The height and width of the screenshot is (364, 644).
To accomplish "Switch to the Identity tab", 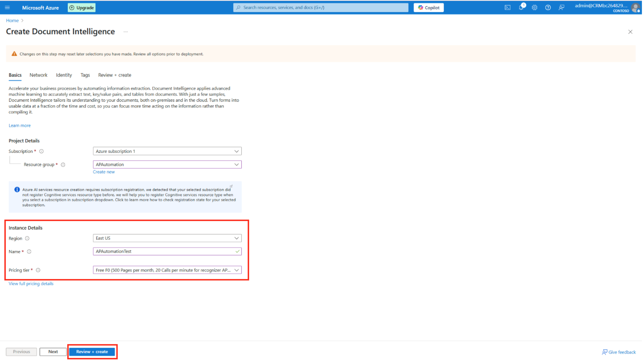I will click(64, 75).
